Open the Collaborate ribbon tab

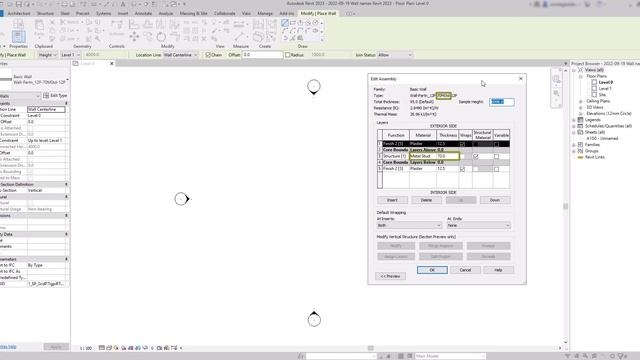click(224, 13)
